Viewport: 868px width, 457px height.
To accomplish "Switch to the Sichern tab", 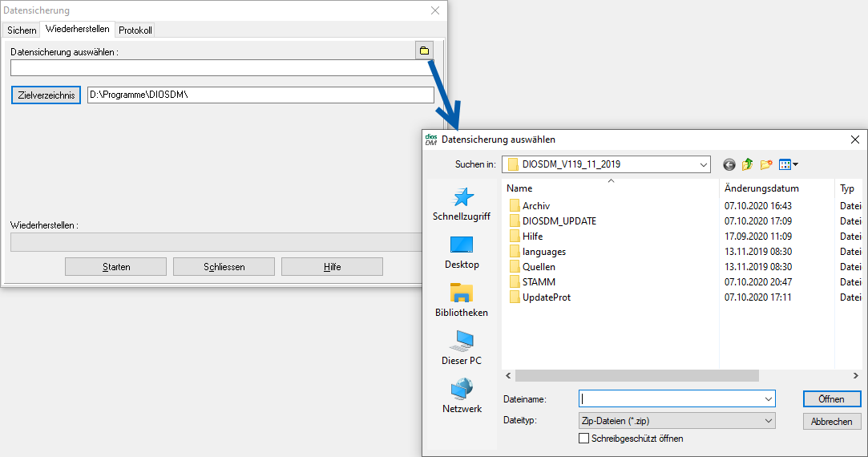I will (22, 30).
